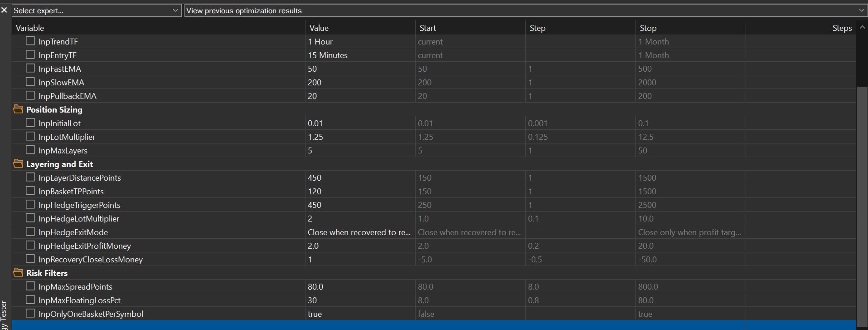
Task: Edit InpBasketTPPoints value 120
Action: [x=360, y=191]
